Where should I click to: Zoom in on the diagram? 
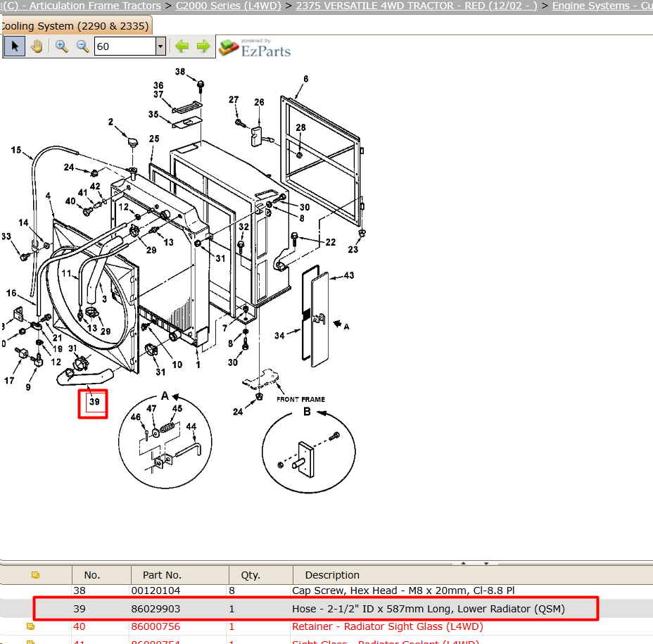(x=62, y=46)
